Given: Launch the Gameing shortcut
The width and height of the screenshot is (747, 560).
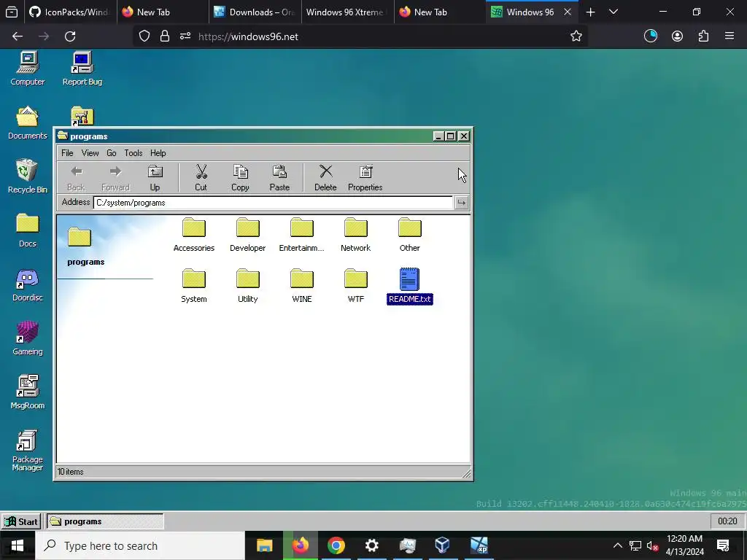Looking at the screenshot, I should click(x=28, y=338).
